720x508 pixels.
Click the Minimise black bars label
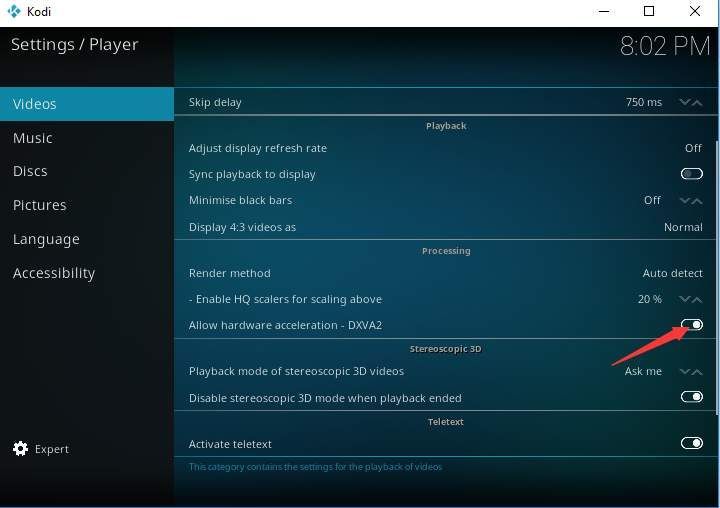click(240, 200)
